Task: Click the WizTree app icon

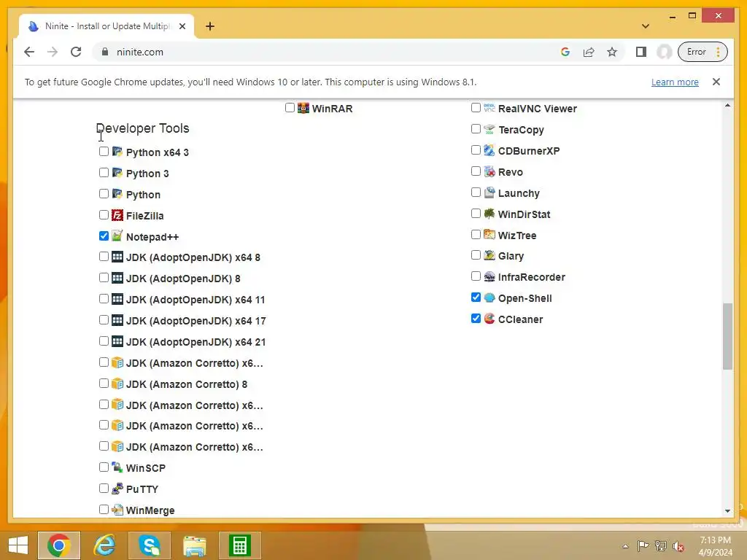Action: [x=489, y=235]
